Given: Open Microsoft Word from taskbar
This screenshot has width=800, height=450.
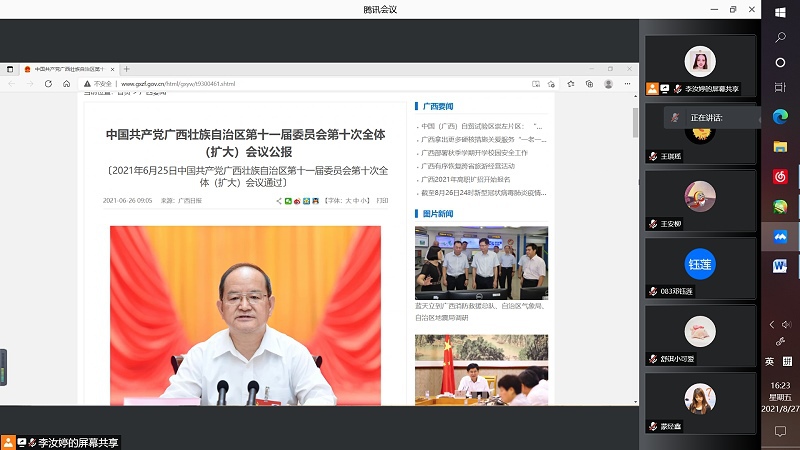Looking at the screenshot, I should pos(780,266).
